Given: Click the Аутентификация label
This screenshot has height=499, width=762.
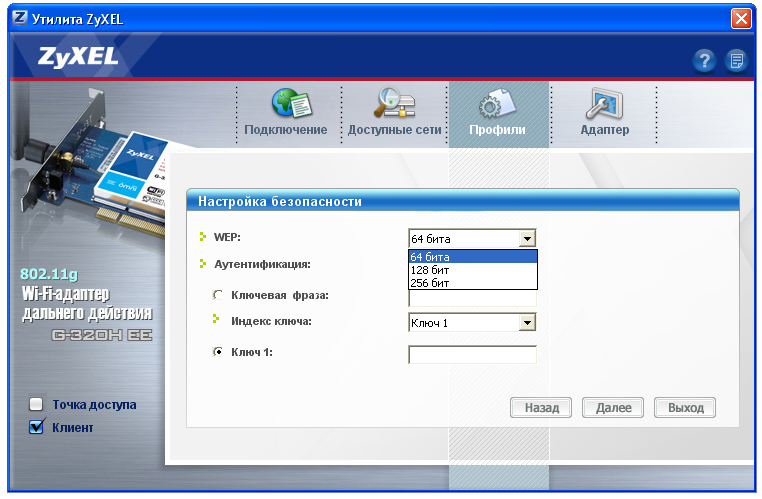Looking at the screenshot, I should tap(262, 264).
